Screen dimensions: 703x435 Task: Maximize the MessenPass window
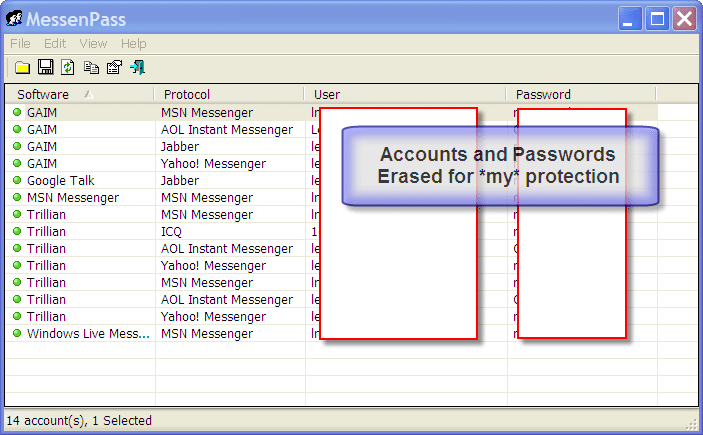tap(657, 18)
